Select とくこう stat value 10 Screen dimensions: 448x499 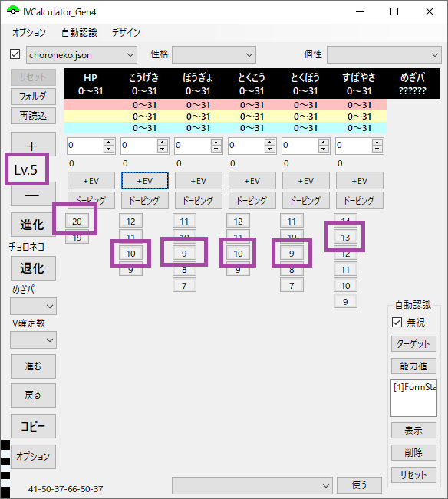click(238, 253)
